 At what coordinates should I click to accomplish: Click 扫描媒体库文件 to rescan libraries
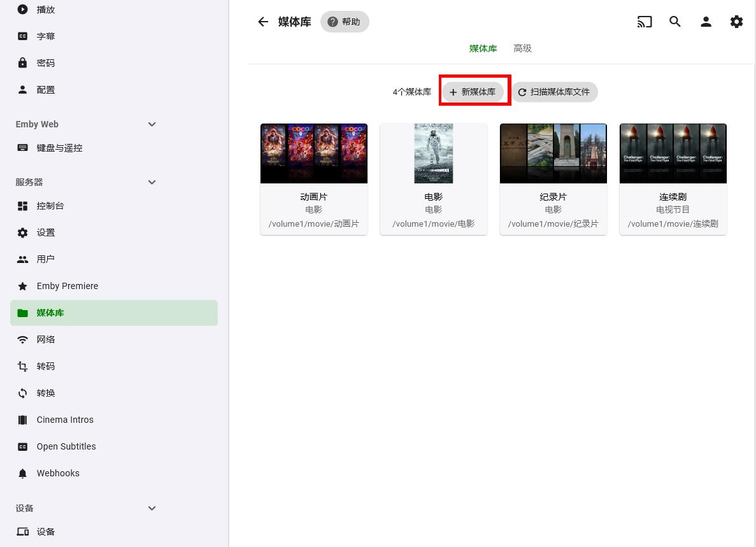(555, 92)
